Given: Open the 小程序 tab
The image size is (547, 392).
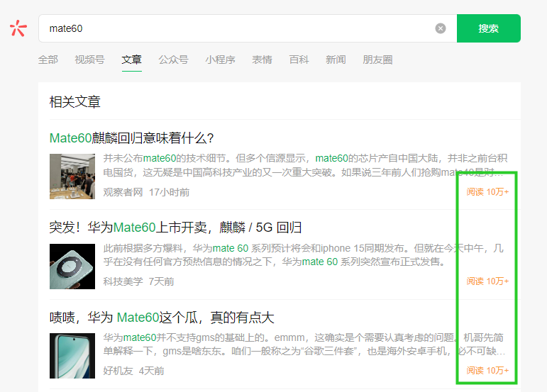Looking at the screenshot, I should coord(220,60).
